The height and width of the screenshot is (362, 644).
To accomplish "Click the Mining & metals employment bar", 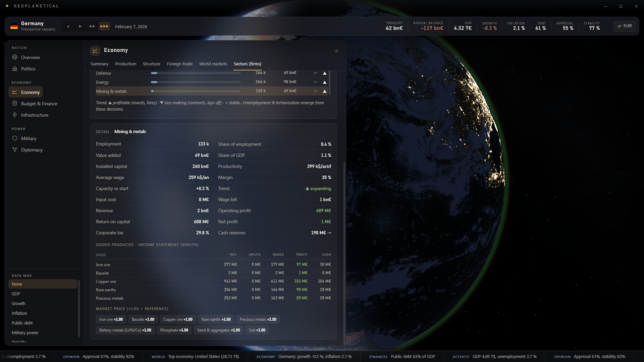I will pos(196,91).
